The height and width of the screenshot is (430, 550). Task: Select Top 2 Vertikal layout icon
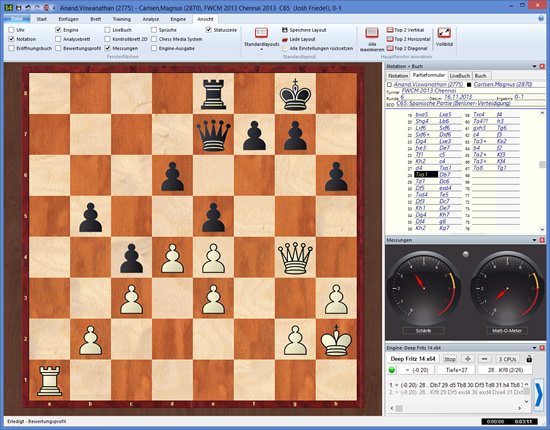(x=390, y=30)
